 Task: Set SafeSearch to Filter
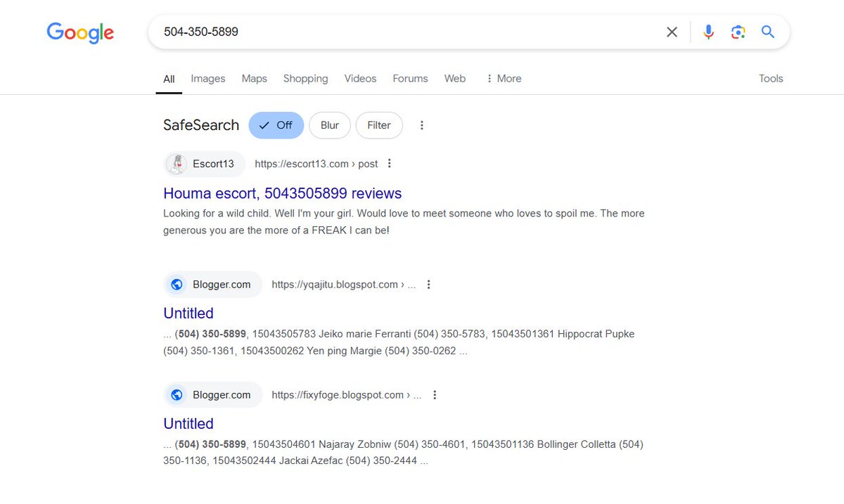click(x=379, y=125)
